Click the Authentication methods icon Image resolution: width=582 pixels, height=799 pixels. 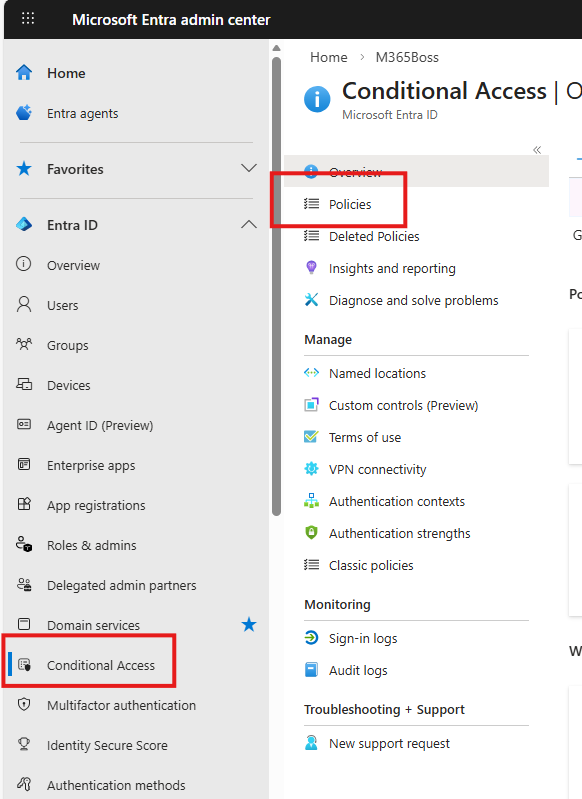click(24, 785)
